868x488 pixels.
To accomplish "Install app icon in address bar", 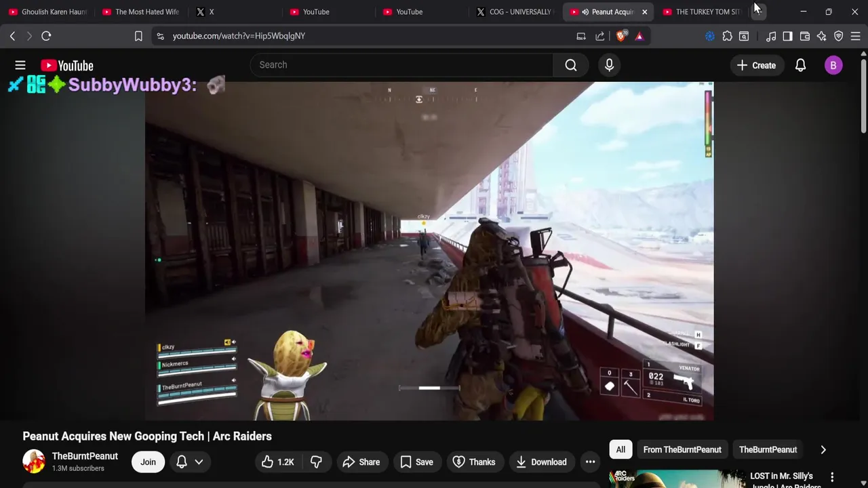I will point(581,36).
